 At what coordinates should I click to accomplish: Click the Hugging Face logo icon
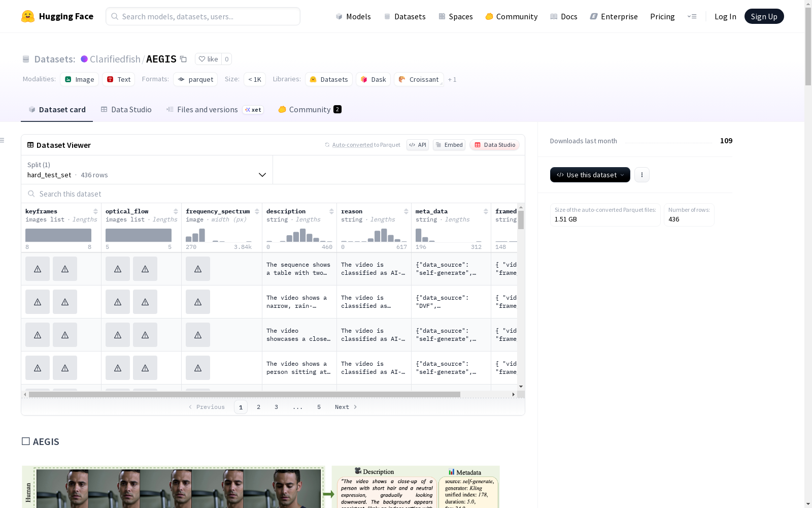pyautogui.click(x=28, y=16)
